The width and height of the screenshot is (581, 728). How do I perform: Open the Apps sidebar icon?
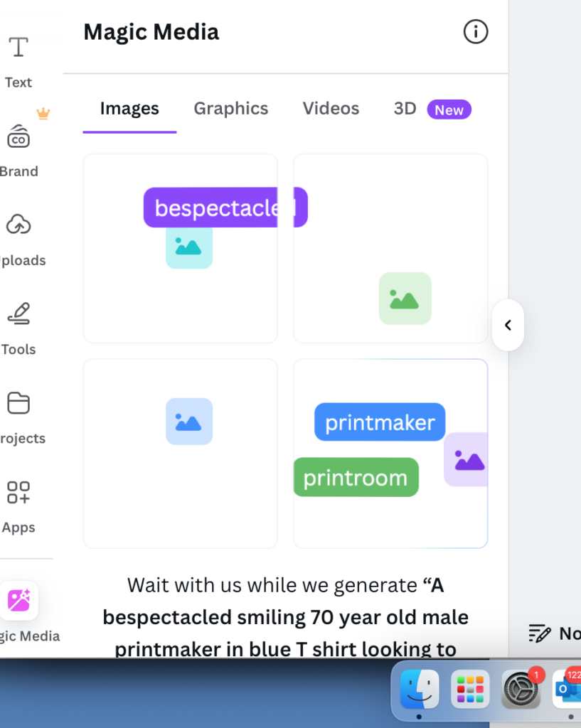coord(18,492)
